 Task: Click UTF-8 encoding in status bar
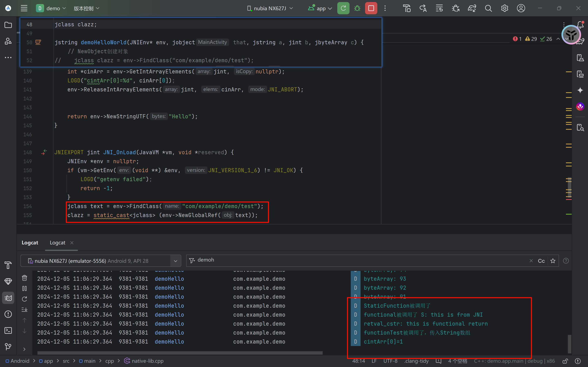390,361
